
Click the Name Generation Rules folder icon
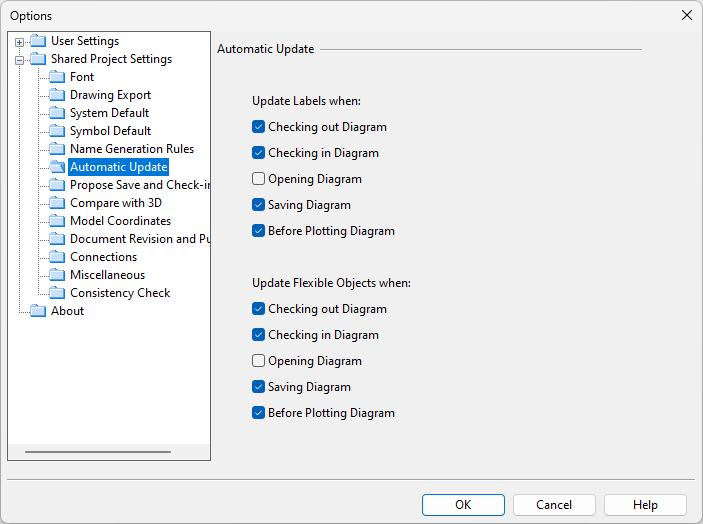click(x=57, y=149)
